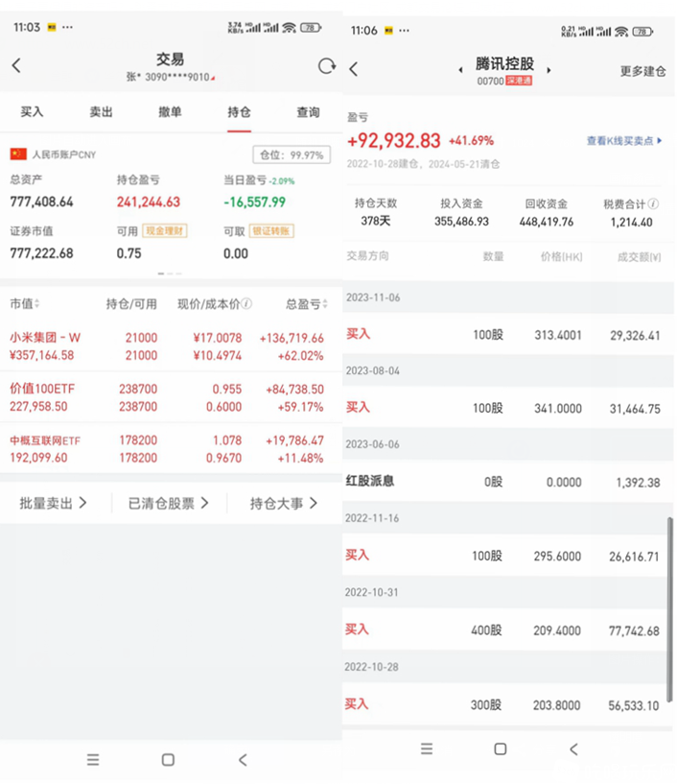This screenshot has width=677, height=784.
Task: Select 2022-10-31 买入 400股 row
Action: [507, 630]
